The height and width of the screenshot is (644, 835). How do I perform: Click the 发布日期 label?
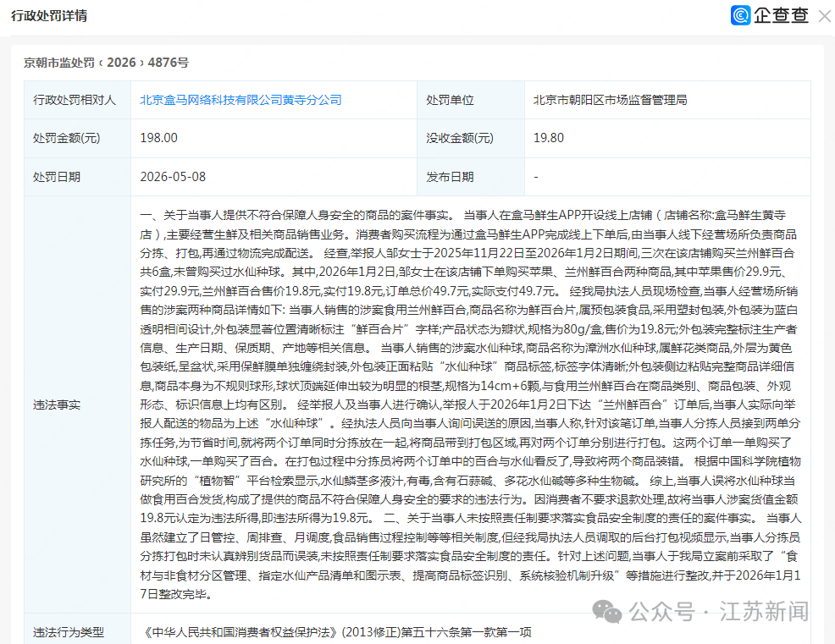450,177
